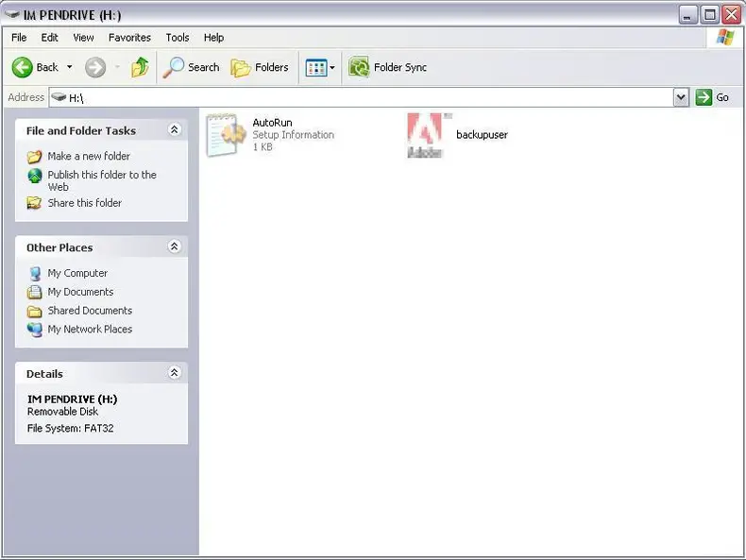Click Make a new folder link
Viewport: 746px width, 560px height.
click(x=89, y=156)
